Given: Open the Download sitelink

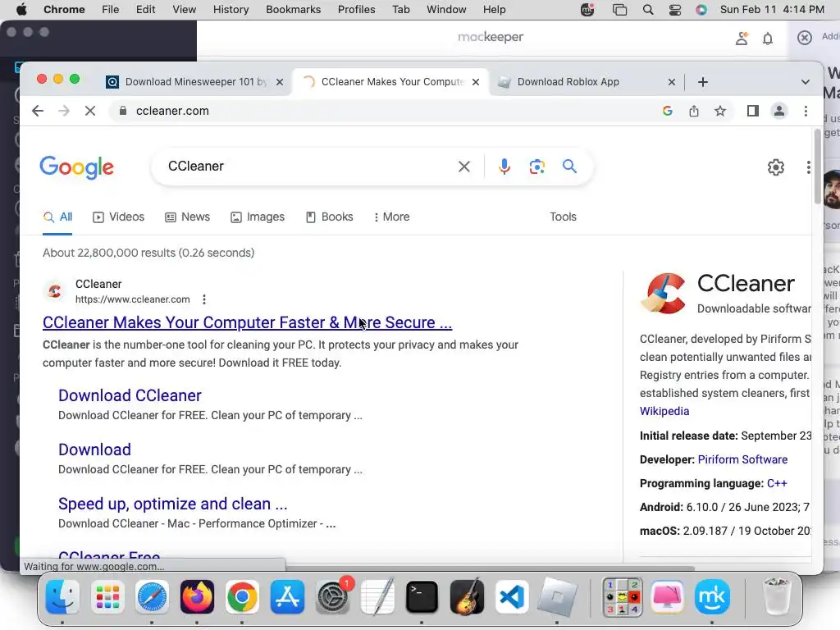Looking at the screenshot, I should click(x=94, y=450).
